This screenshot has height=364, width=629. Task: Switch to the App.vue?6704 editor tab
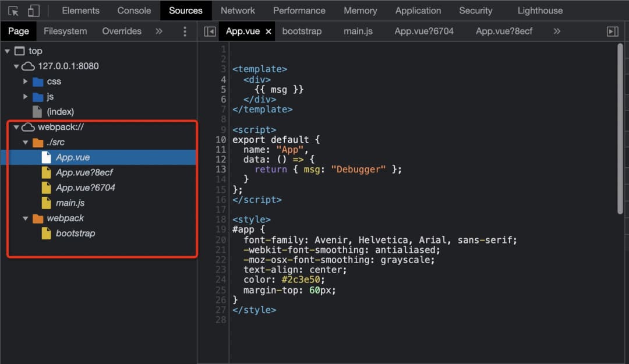click(423, 31)
